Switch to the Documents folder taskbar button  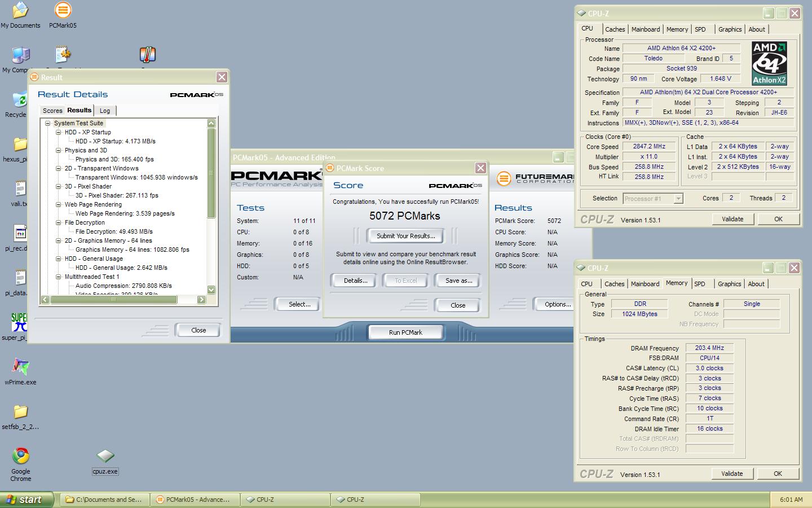[x=104, y=500]
